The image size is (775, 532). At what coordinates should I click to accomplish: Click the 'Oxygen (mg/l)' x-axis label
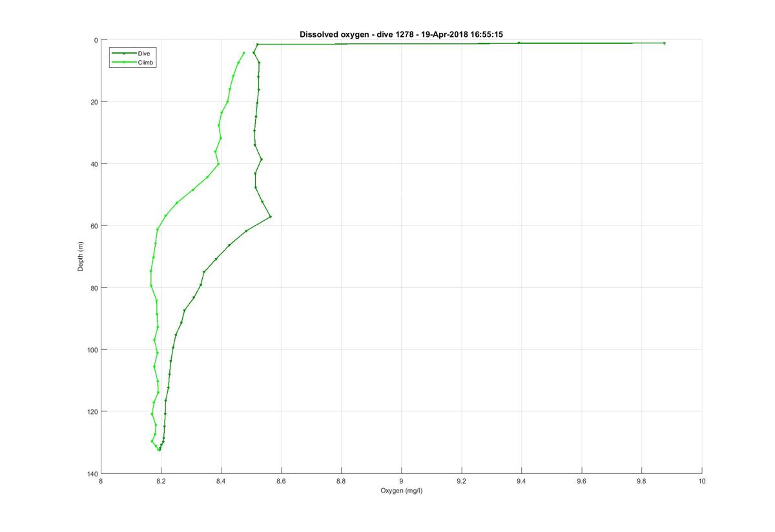pos(401,491)
